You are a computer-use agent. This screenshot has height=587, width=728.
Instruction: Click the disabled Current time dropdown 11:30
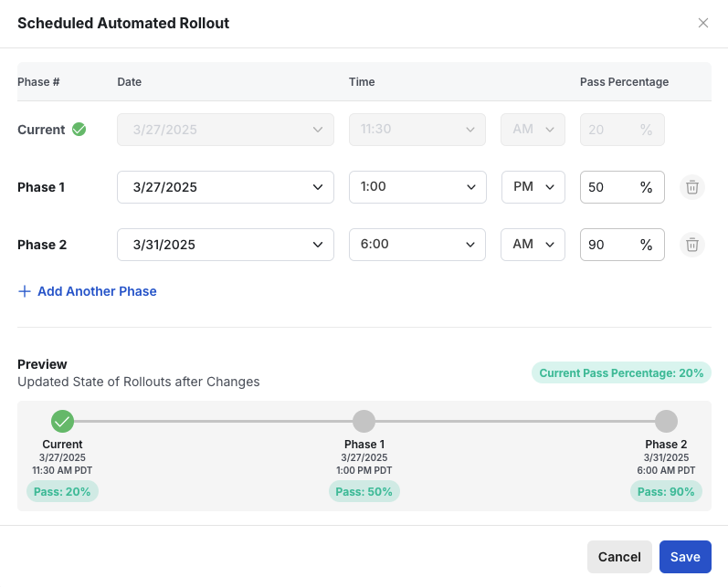click(x=417, y=130)
